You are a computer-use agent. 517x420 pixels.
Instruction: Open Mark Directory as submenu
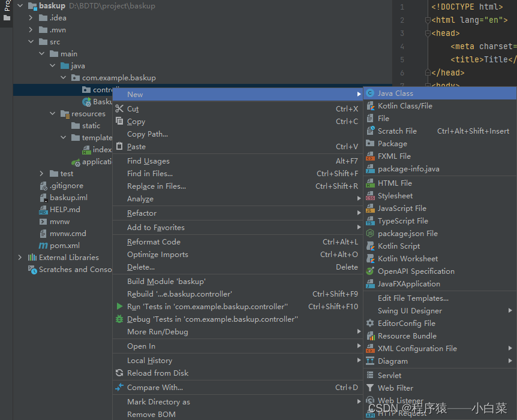coord(238,402)
